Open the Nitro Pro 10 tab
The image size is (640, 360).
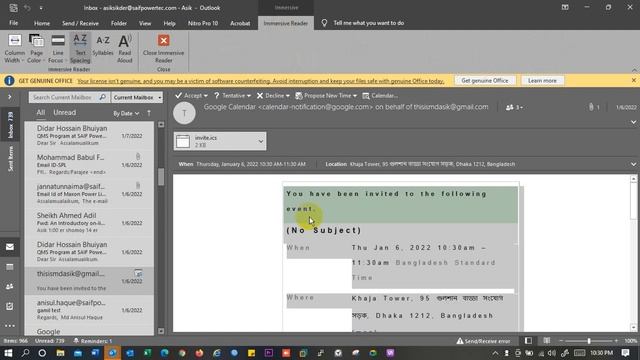[203, 23]
